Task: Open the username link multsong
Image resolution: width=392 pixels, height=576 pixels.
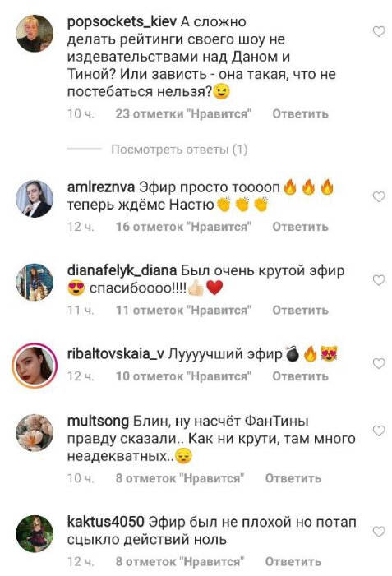Action: (98, 421)
